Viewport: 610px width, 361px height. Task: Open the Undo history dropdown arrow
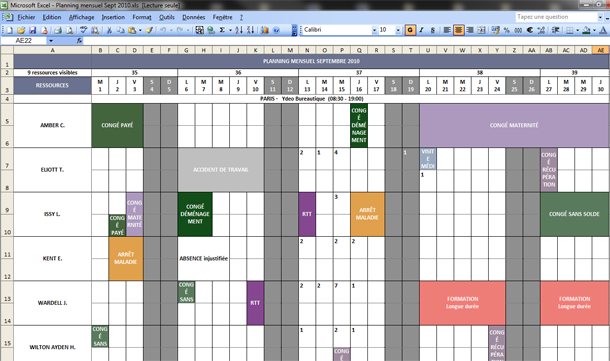(171, 30)
